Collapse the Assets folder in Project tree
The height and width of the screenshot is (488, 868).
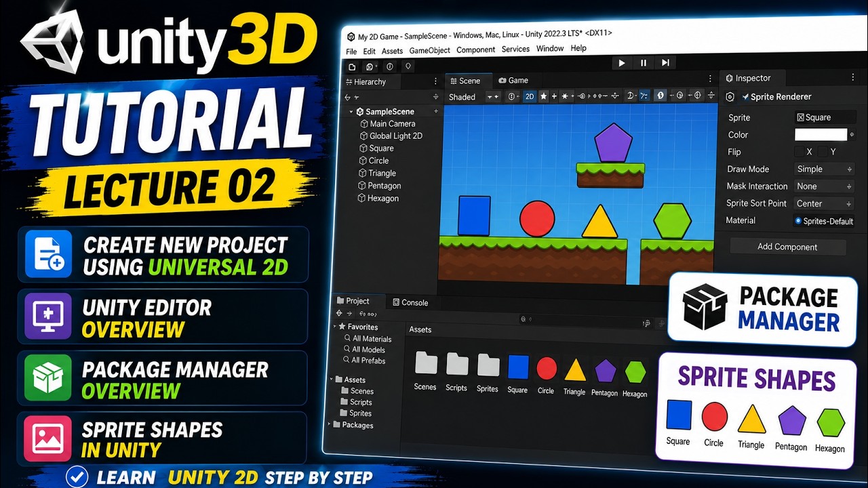332,380
